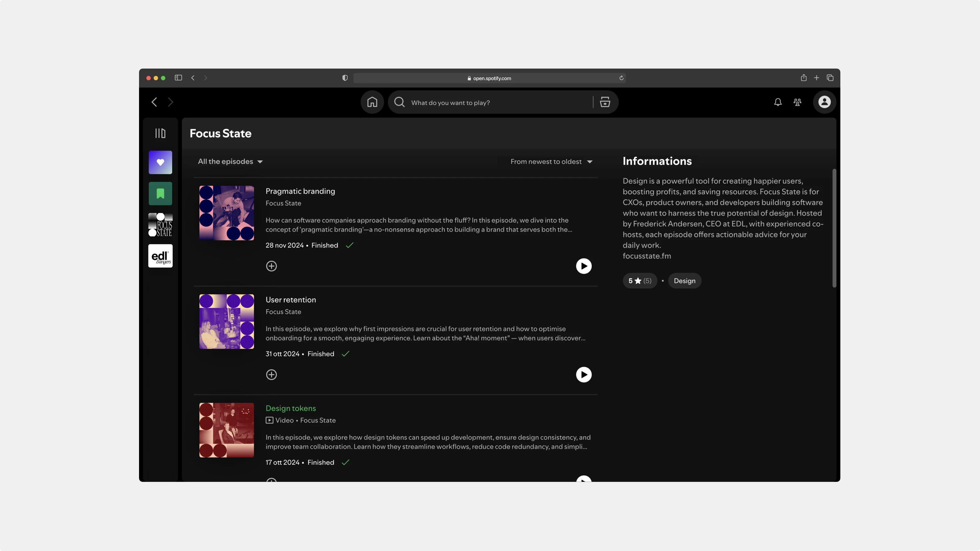Play the Pragmatic branding episode
This screenshot has width=980, height=551.
click(584, 266)
